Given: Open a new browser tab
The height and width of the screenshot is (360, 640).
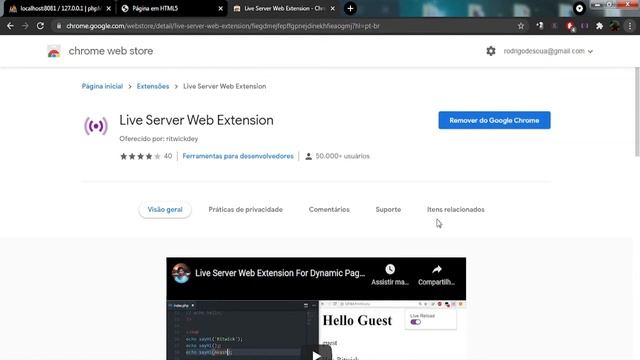Looking at the screenshot, I should tap(350, 9).
